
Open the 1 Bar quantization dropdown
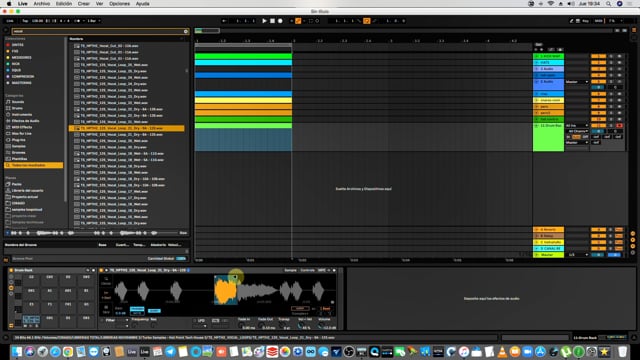(x=94, y=21)
